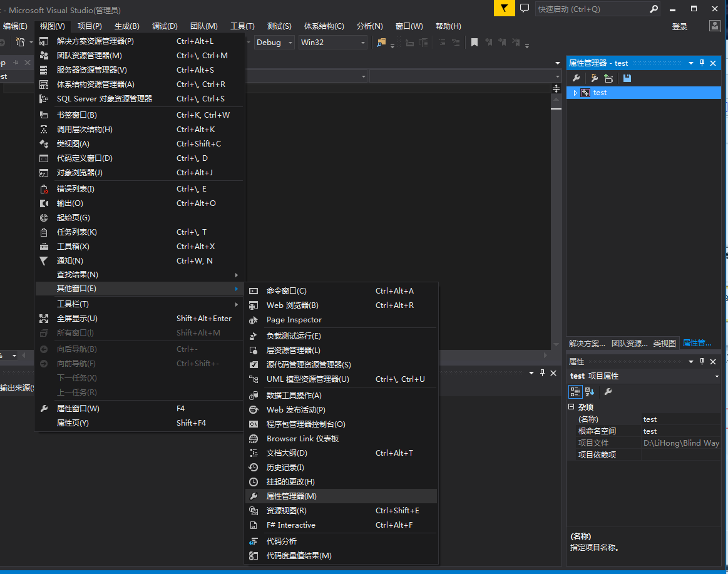Screen dimensions: 728x574
Task: Open 属性窗口(W) with F4 shortcut entry
Action: pyautogui.click(x=140, y=409)
